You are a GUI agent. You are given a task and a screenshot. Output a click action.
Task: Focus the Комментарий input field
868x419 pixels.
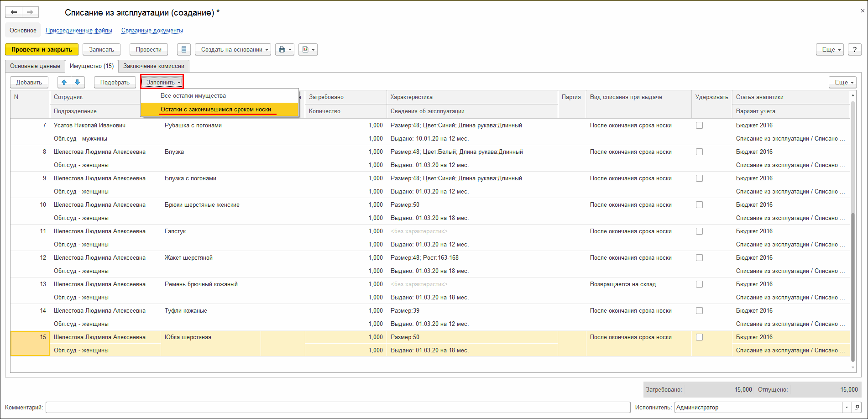(x=338, y=407)
